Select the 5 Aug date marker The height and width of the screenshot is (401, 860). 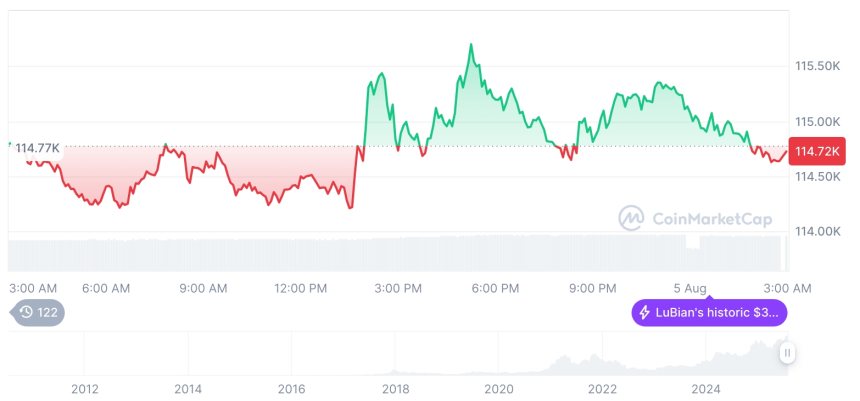690,288
